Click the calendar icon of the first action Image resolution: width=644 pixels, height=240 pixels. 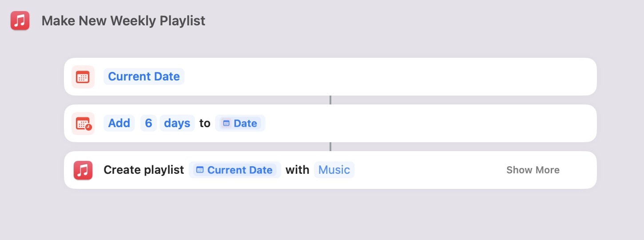(x=83, y=77)
